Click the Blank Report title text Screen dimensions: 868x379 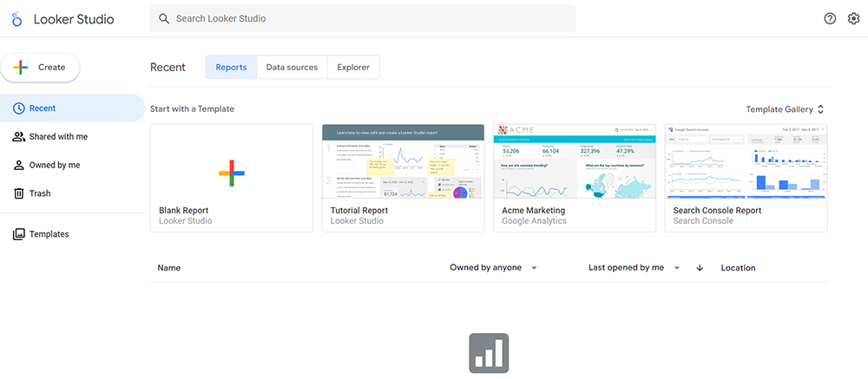coord(184,211)
